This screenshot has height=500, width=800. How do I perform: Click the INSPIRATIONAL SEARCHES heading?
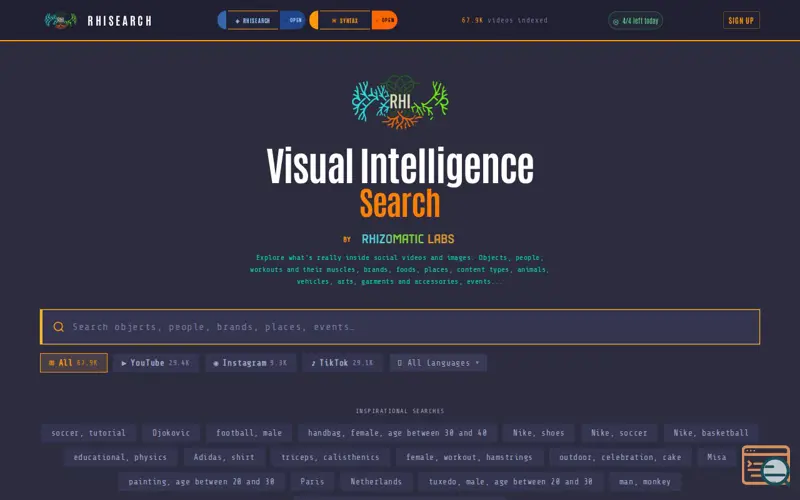(x=400, y=411)
